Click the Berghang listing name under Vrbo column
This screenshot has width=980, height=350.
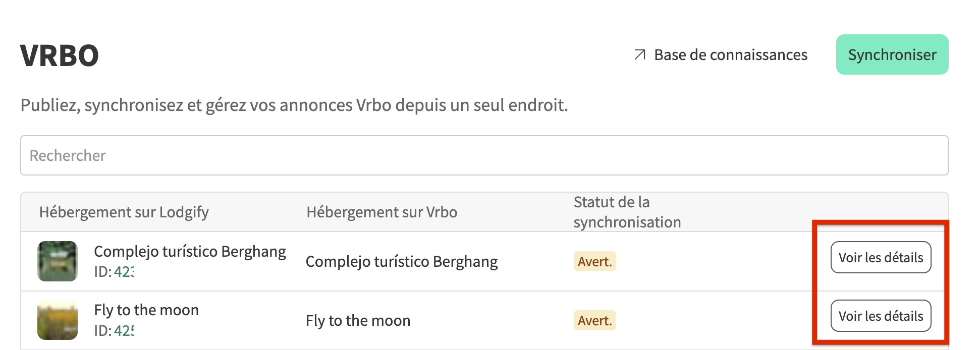[401, 262]
